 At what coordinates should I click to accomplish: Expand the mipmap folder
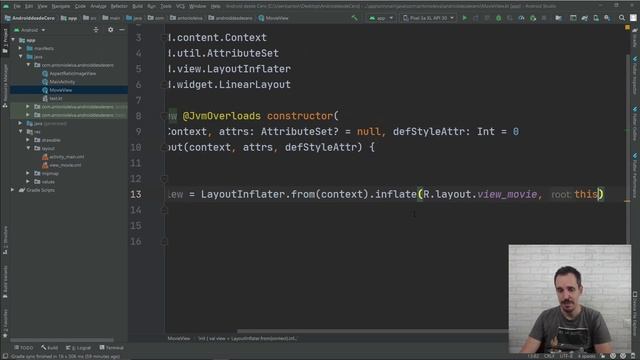click(x=28, y=173)
